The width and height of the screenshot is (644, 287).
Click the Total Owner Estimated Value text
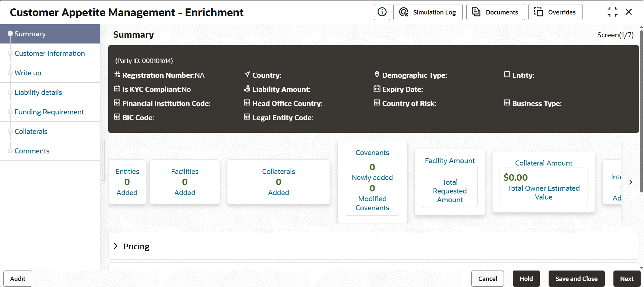[544, 192]
